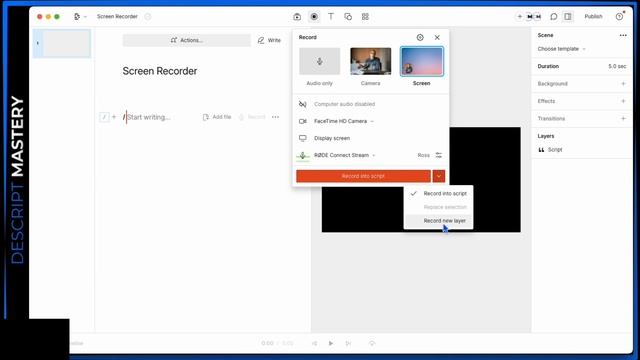Toggle the right sidebar panel icon
Screen dimensions: 640x360
point(568,17)
